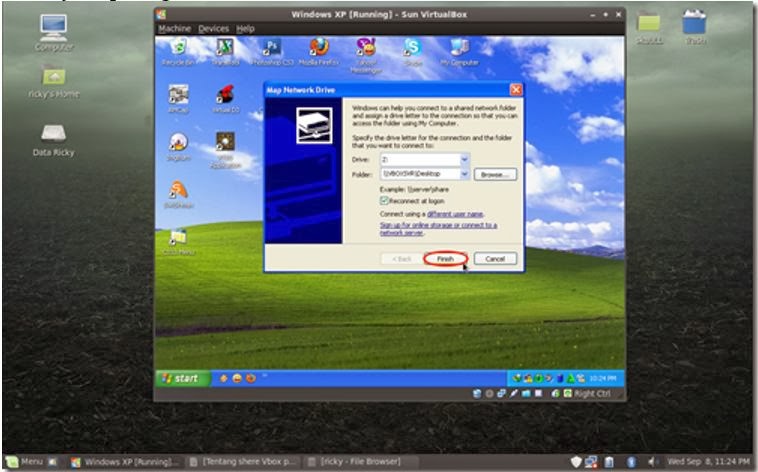Viewport: 758px width, 472px height.
Task: Click the host panel date and time
Action: pos(709,462)
